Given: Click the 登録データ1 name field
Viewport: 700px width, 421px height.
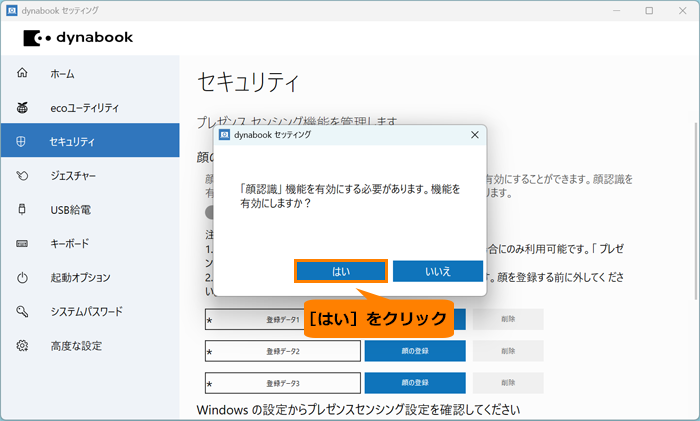Looking at the screenshot, I should pos(254,319).
